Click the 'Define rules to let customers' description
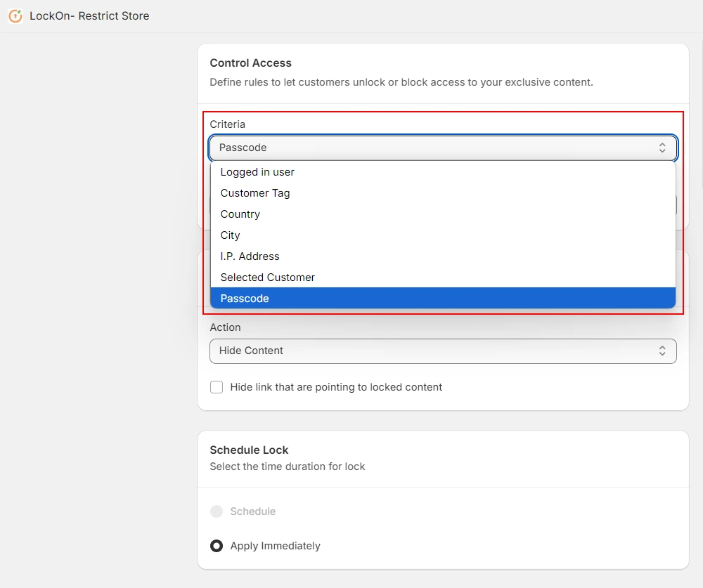Viewport: 703px width, 588px height. click(x=401, y=82)
